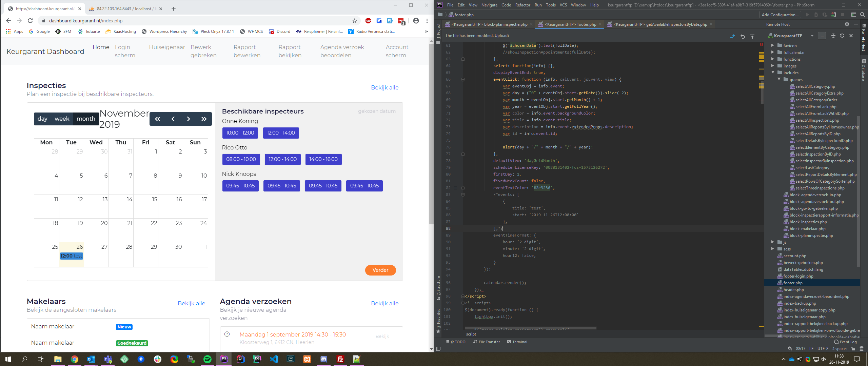Click the upload file arrow icon

point(752,36)
